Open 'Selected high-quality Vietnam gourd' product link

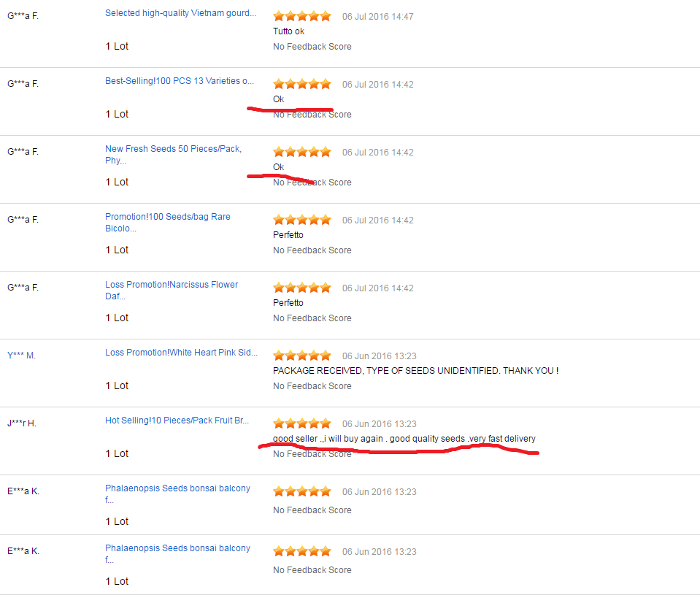180,13
